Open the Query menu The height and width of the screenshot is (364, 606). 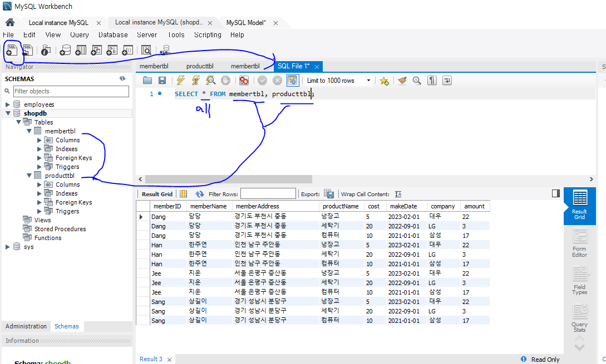pyautogui.click(x=79, y=35)
